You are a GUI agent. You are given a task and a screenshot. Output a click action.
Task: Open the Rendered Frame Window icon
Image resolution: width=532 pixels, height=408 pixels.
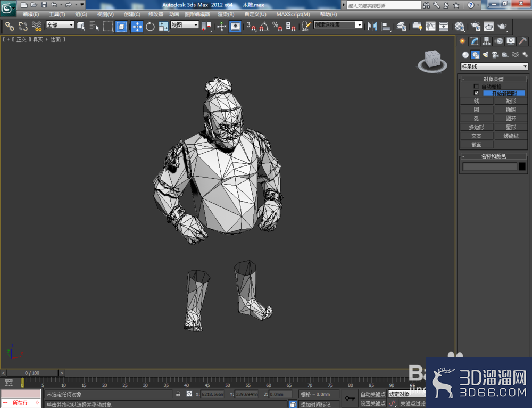[488, 26]
